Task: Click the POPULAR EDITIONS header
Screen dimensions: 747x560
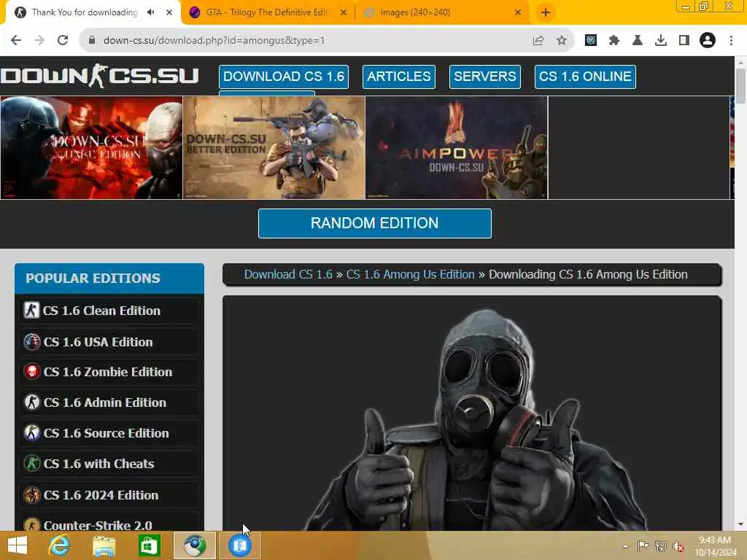Action: pyautogui.click(x=109, y=278)
